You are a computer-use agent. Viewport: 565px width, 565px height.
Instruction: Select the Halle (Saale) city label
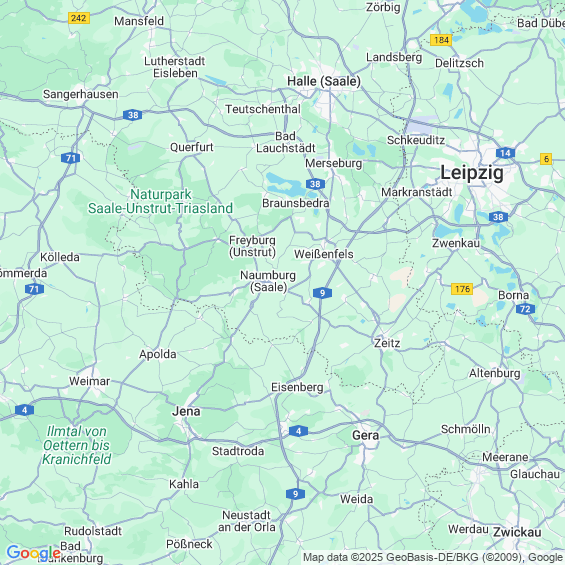coord(324,81)
